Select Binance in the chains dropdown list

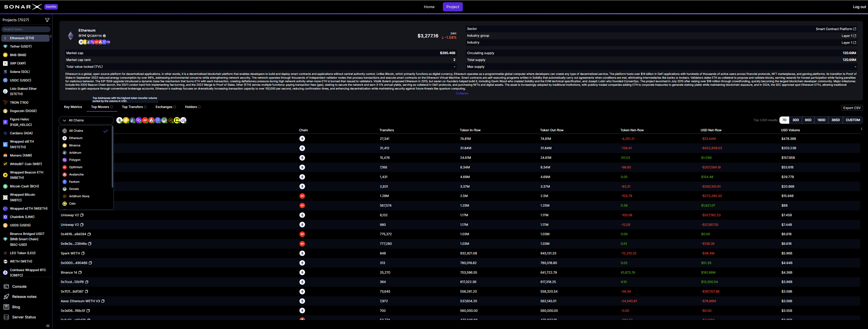tap(74, 145)
